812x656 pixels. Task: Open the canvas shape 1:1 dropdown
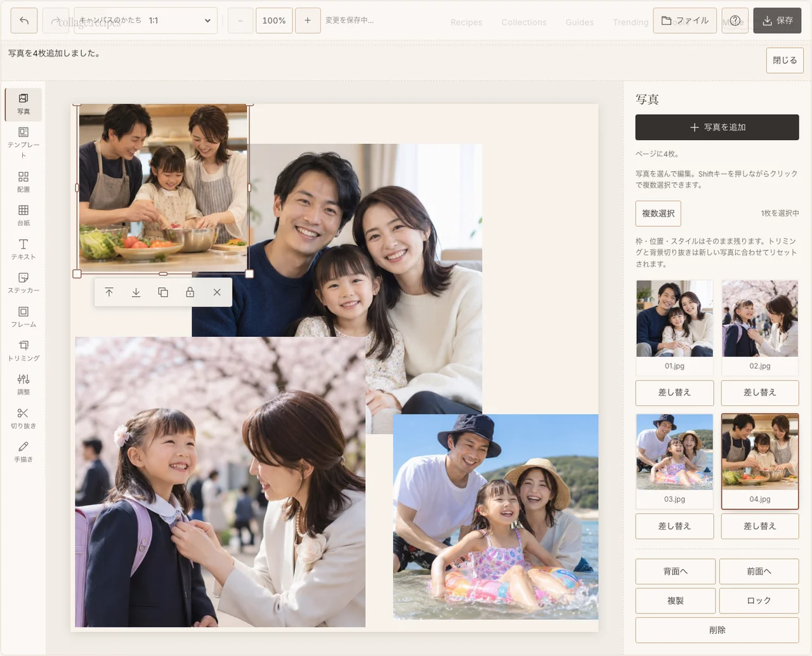click(146, 20)
